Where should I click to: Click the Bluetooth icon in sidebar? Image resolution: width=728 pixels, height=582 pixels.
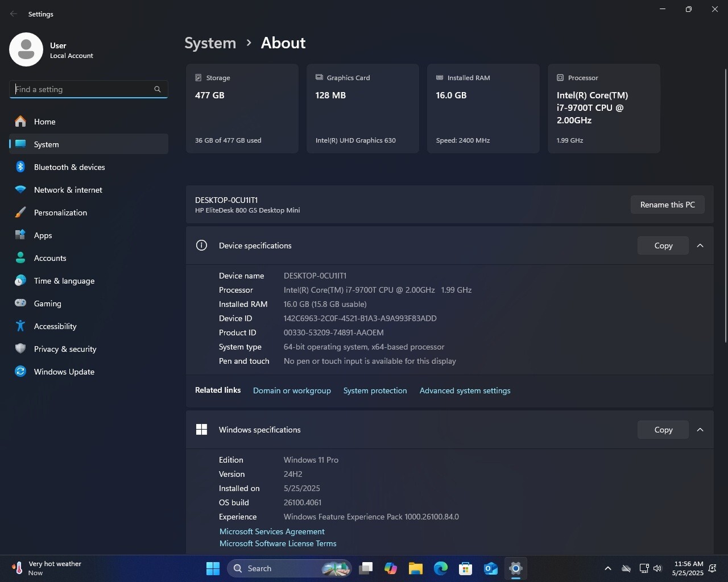point(20,167)
